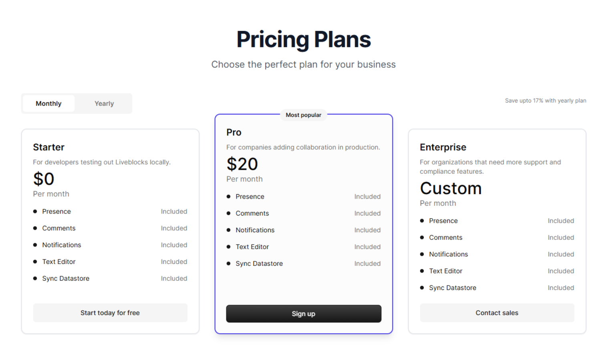608x364 pixels.
Task: Click the Most popular badge
Action: [x=303, y=115]
